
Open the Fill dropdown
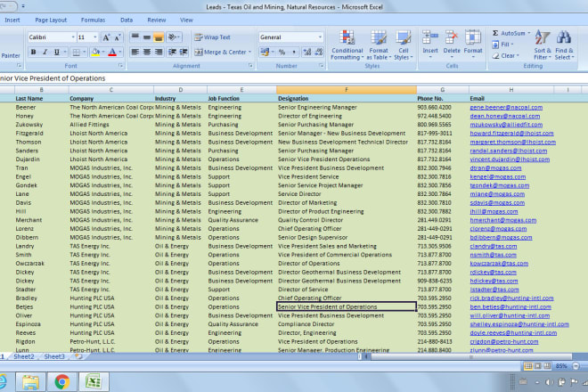tap(502, 45)
